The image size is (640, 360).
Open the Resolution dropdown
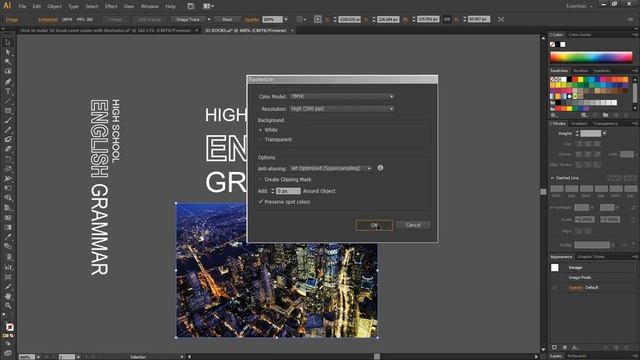(341, 109)
